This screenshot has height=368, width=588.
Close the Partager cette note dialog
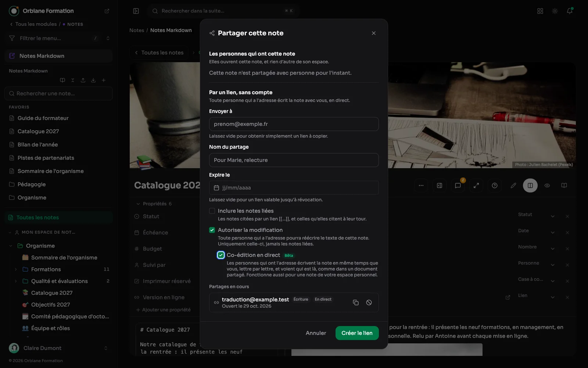374,33
